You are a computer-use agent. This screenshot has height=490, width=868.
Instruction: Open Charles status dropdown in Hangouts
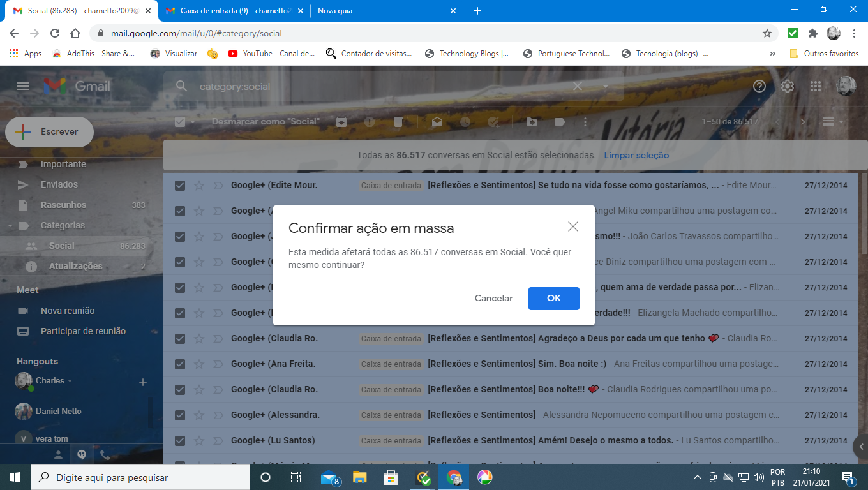tap(70, 381)
